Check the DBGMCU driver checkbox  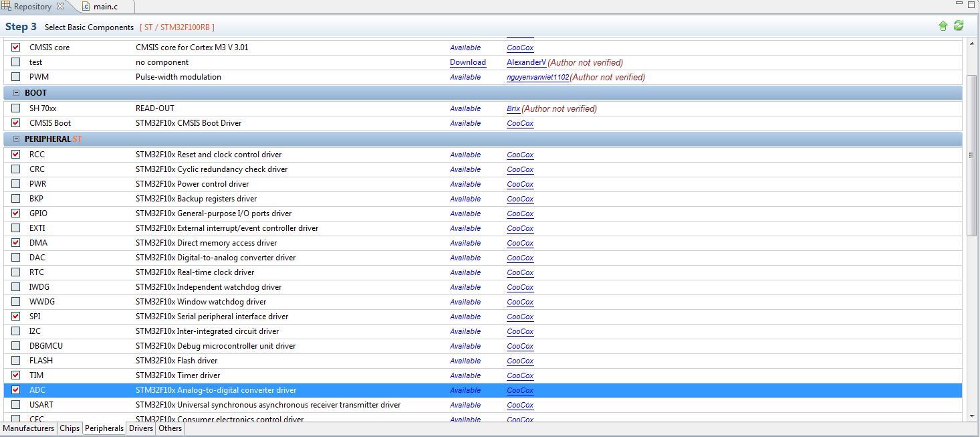coord(16,346)
